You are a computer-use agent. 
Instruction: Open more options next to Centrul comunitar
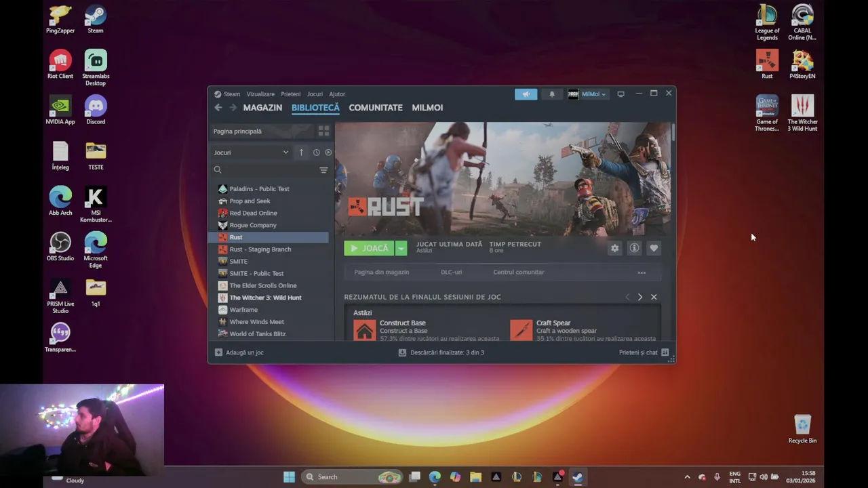[x=642, y=272]
